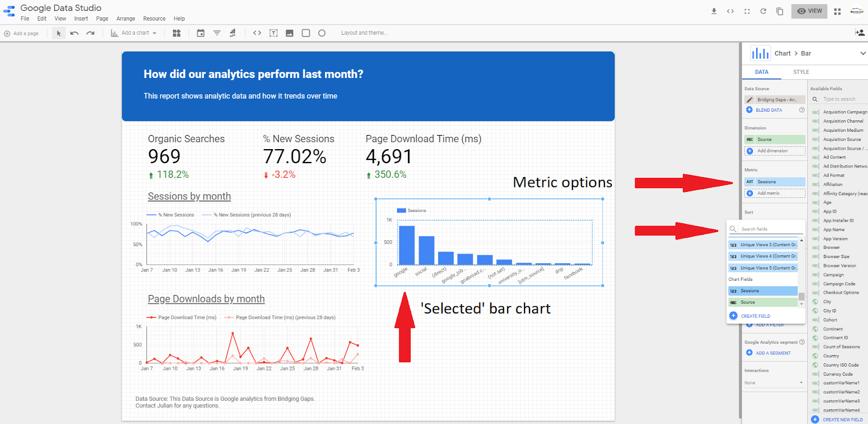Open the View menu

click(60, 18)
